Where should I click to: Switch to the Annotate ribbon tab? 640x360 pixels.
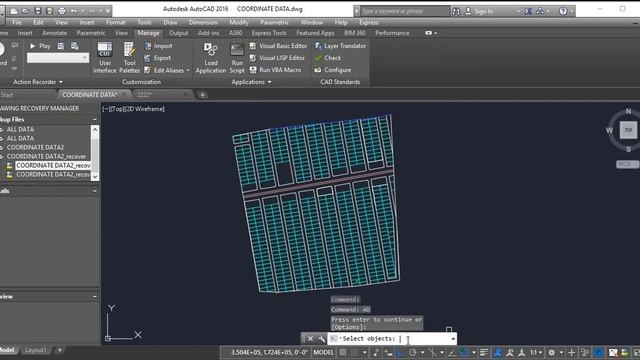point(54,33)
